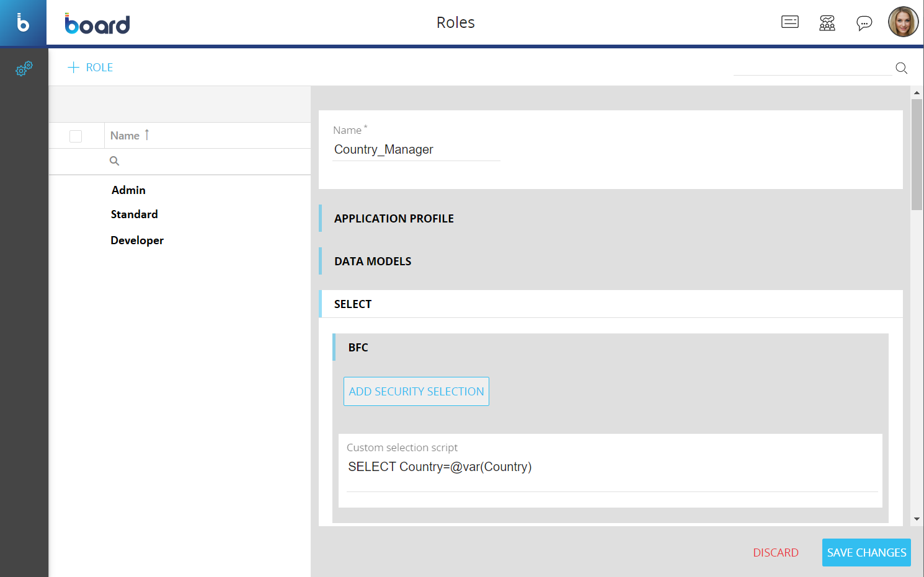Toggle the select-all roles checkbox
This screenshot has height=577, width=924.
(76, 136)
